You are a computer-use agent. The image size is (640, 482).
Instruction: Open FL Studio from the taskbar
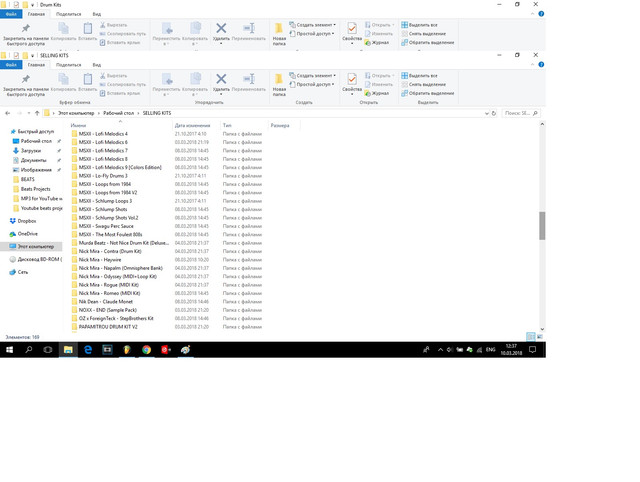(127, 350)
